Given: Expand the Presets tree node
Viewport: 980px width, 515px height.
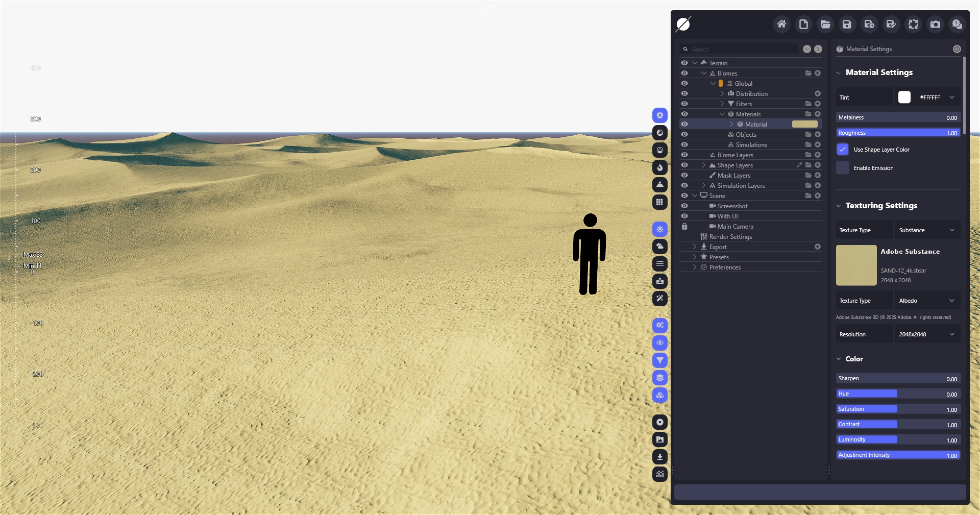Looking at the screenshot, I should click(695, 257).
